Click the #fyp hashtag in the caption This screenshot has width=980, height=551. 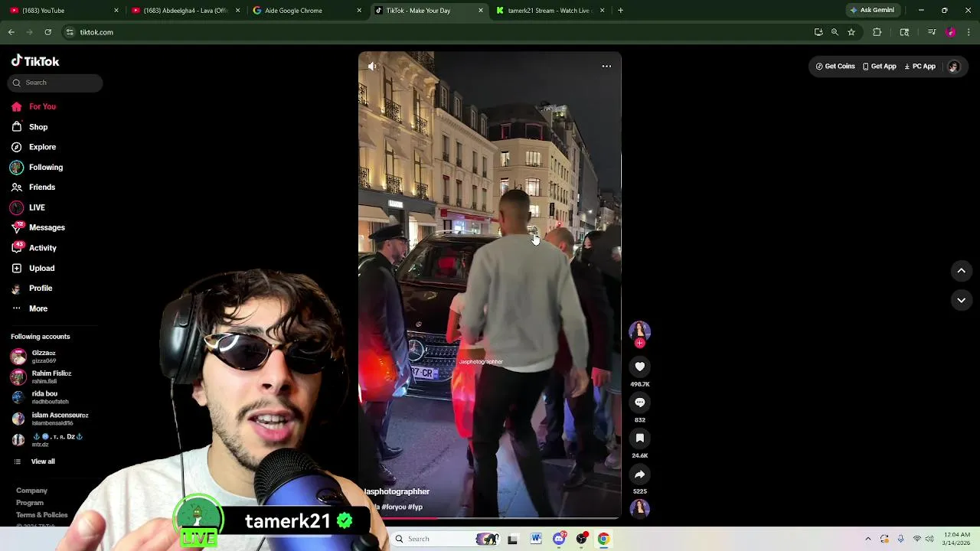[415, 507]
